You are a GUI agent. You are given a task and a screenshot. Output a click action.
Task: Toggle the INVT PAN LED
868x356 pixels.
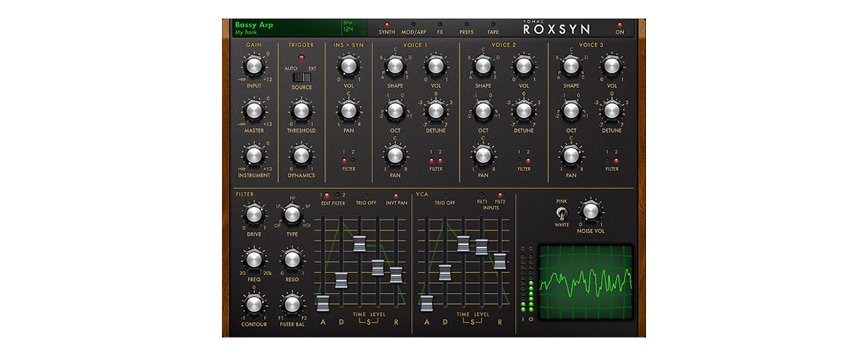point(396,196)
